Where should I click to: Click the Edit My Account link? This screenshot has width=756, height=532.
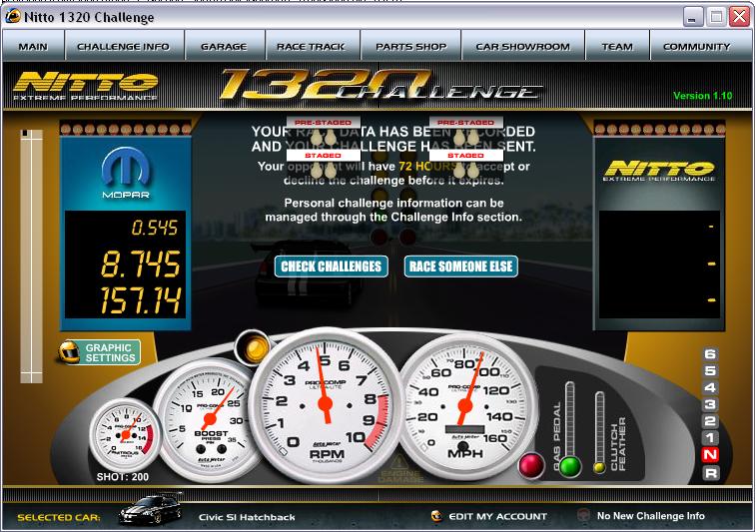498,516
